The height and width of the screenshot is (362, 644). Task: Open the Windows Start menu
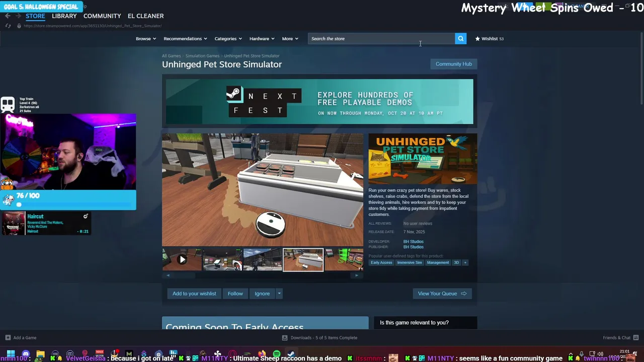point(11,354)
